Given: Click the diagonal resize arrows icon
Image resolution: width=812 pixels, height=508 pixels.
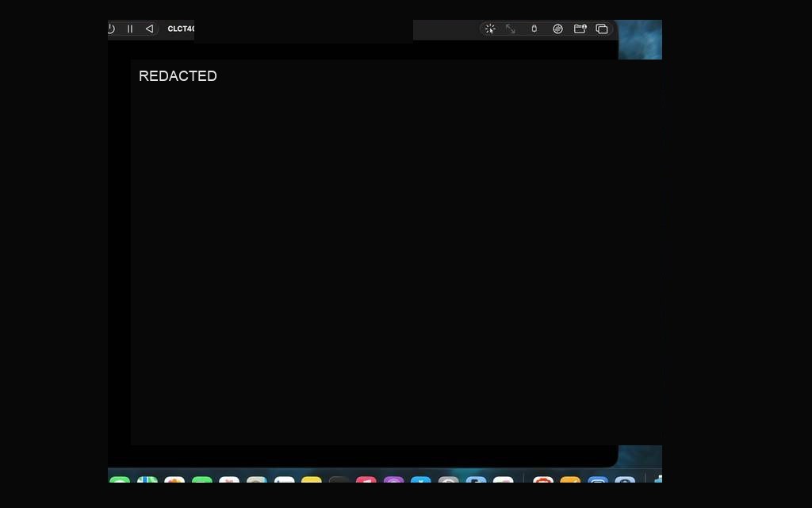Looking at the screenshot, I should (x=511, y=29).
